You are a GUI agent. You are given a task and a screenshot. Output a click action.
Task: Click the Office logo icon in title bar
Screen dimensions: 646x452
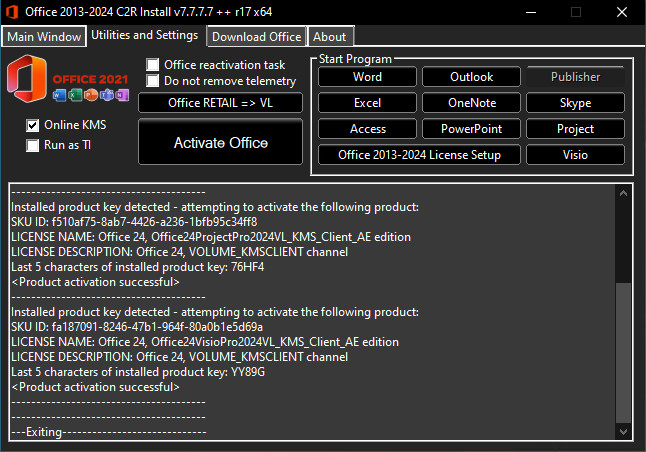click(12, 12)
